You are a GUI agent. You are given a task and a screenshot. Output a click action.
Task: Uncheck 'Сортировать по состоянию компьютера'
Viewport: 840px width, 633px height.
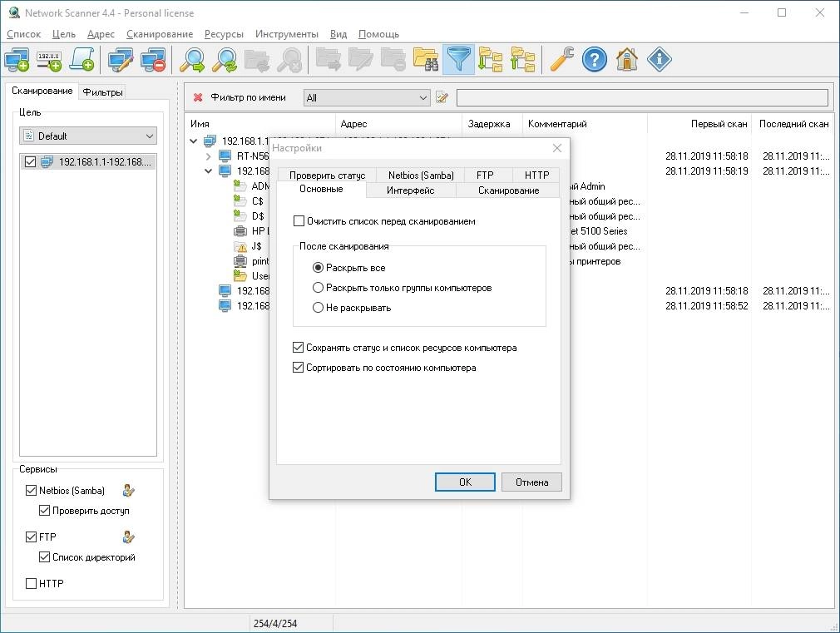coord(299,368)
